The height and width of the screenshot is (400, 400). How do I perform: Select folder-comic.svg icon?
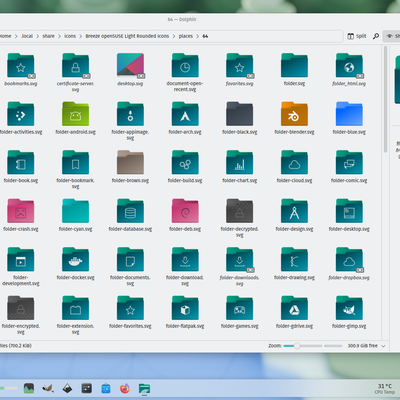[349, 163]
